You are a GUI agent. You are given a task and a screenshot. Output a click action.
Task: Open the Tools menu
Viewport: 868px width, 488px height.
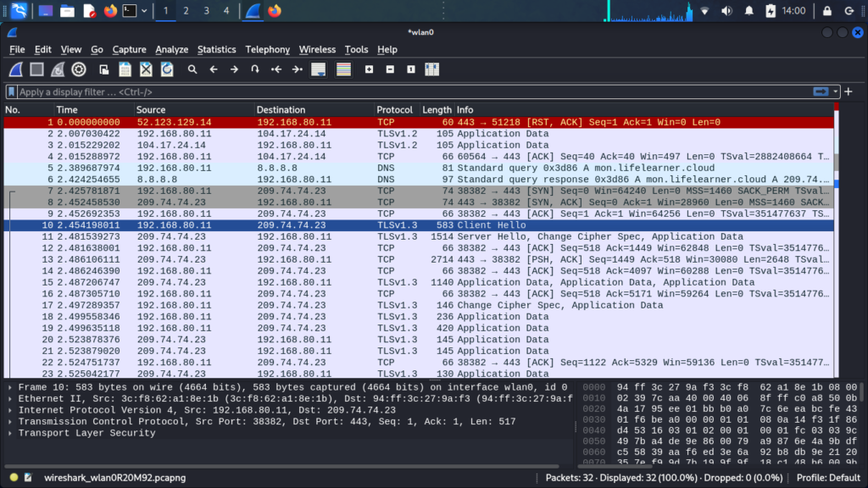tap(356, 49)
